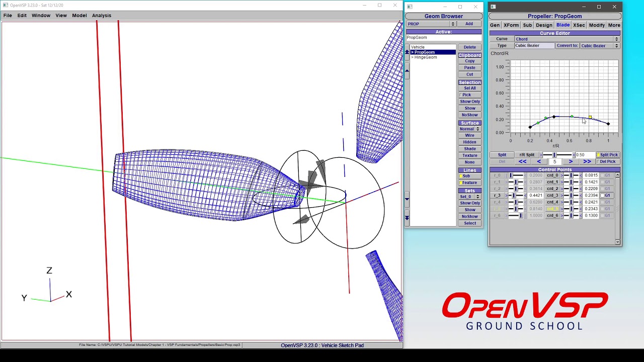Screen dimensions: 644x362
Task: Enable G1 continuity for crd_6
Action: click(x=607, y=216)
